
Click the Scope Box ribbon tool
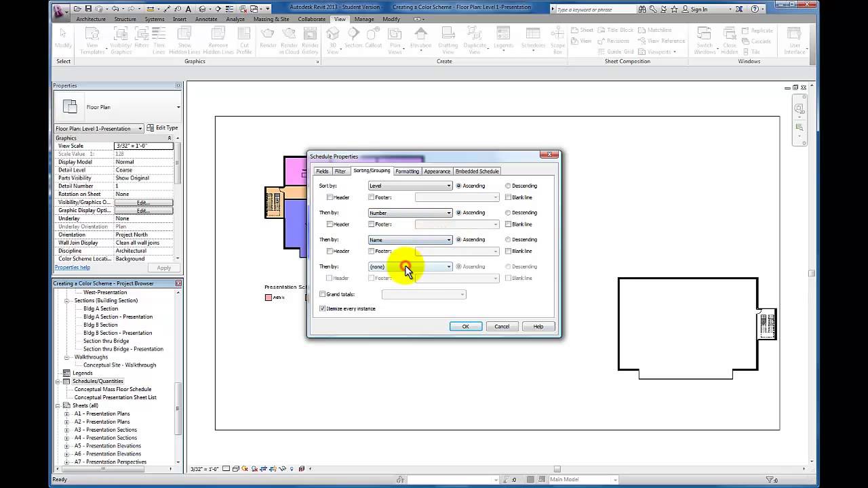click(x=557, y=41)
